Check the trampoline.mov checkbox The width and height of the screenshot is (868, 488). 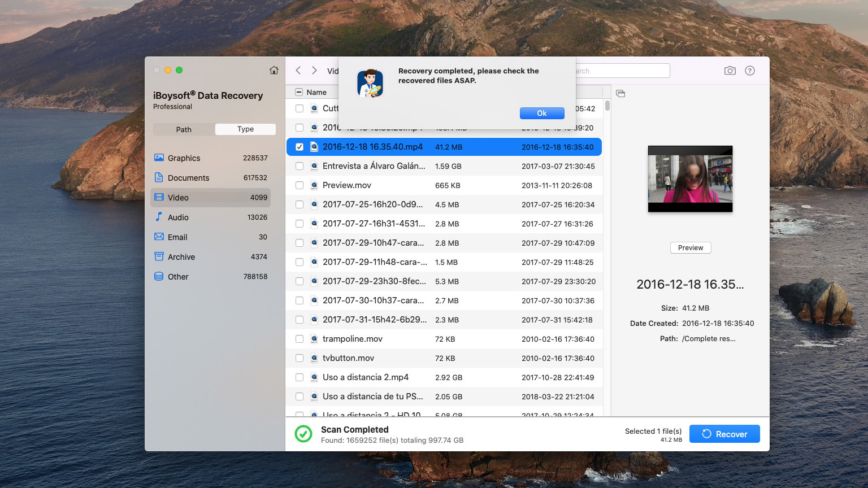(x=300, y=339)
